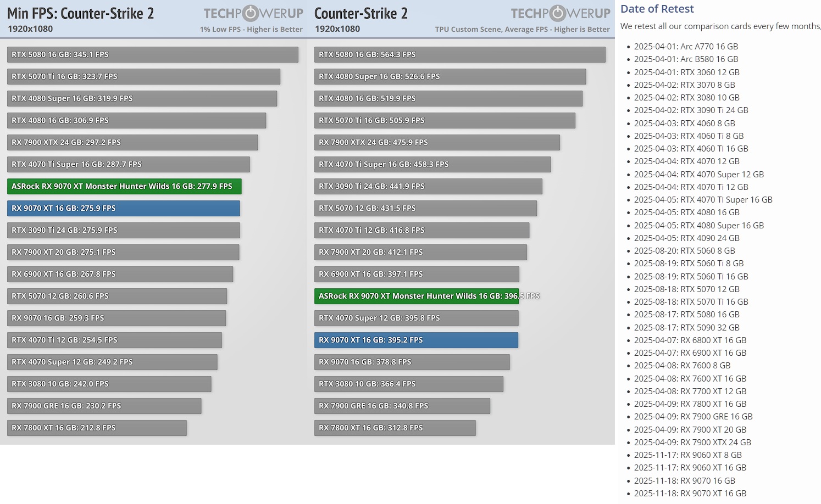Select retest entry 2025-04-04: RTX 4070 12 GB

click(x=687, y=161)
